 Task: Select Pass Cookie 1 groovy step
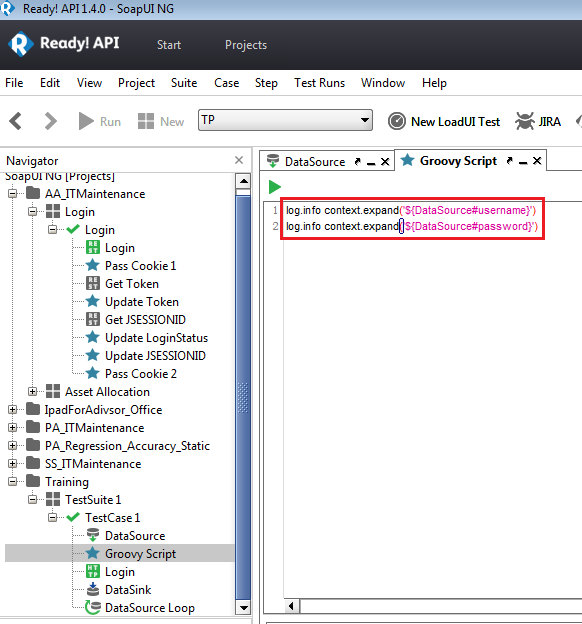pos(140,266)
